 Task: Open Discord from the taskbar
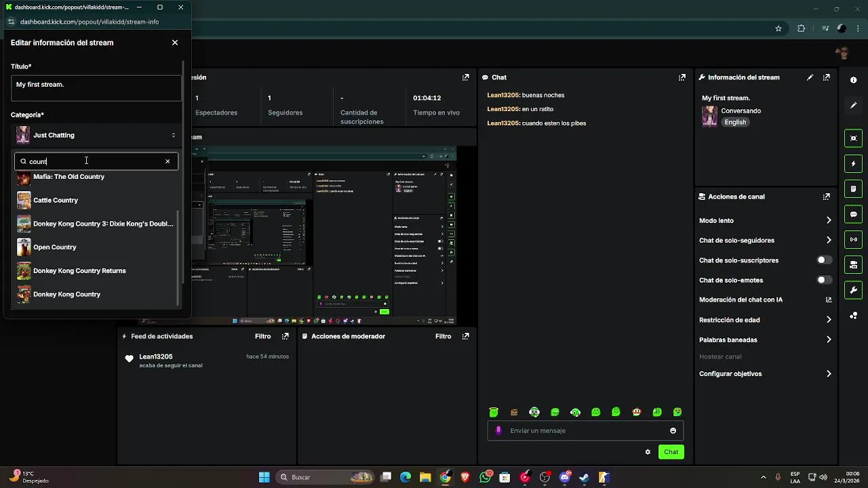(565, 477)
